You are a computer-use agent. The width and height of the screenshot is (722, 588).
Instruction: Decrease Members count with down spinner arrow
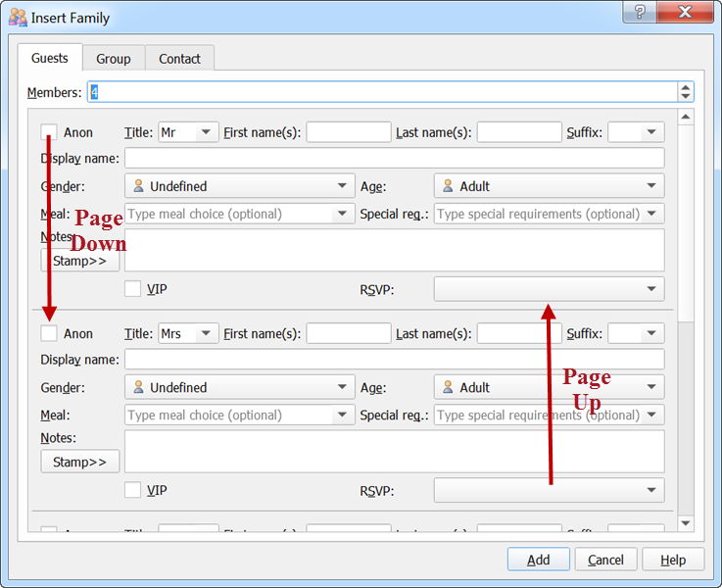(x=685, y=97)
